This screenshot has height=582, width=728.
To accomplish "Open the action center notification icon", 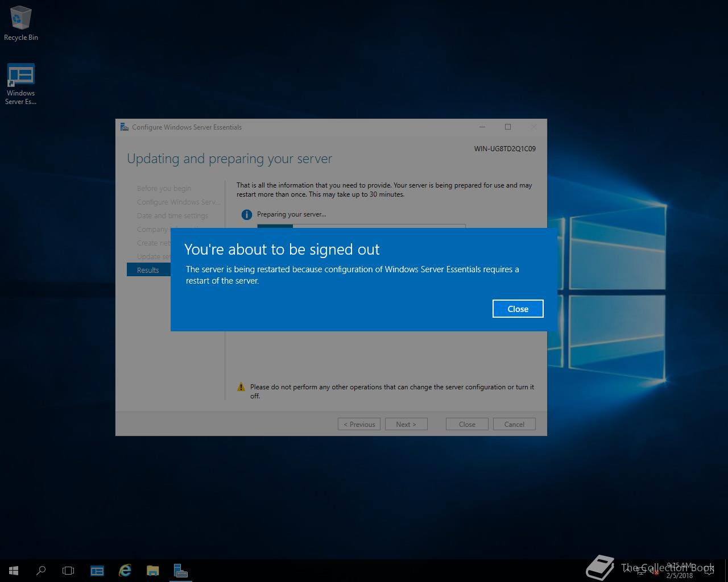I will [709, 570].
